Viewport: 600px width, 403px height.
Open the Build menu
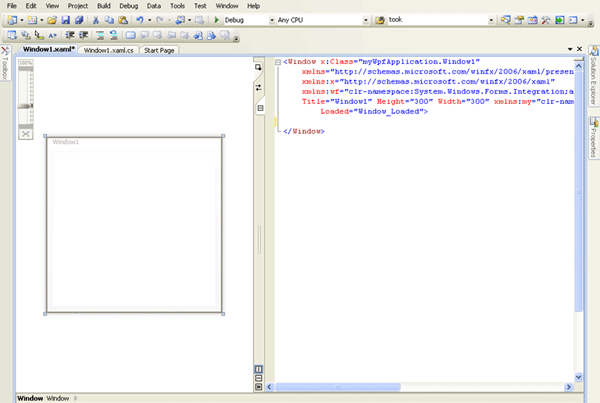pyautogui.click(x=104, y=6)
